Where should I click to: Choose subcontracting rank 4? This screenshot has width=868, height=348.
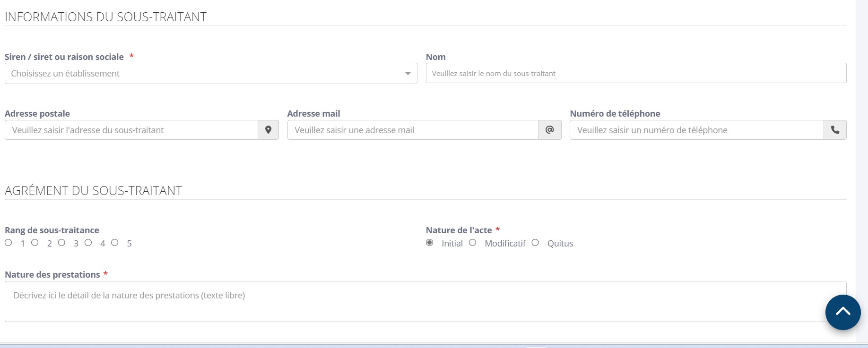(88, 243)
